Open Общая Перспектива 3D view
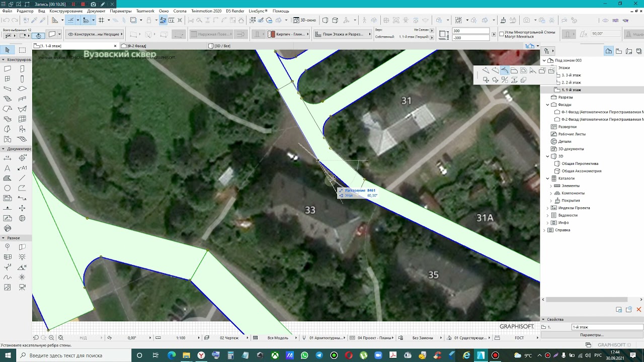 coord(580,163)
